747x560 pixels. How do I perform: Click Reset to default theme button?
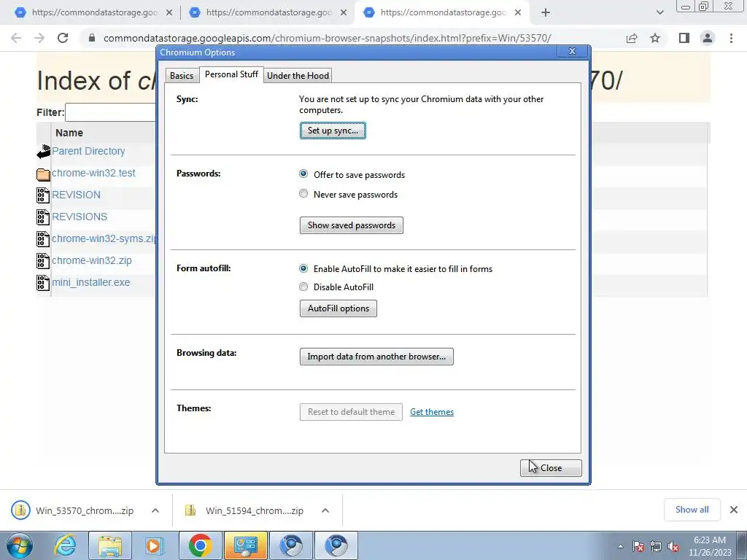351,412
